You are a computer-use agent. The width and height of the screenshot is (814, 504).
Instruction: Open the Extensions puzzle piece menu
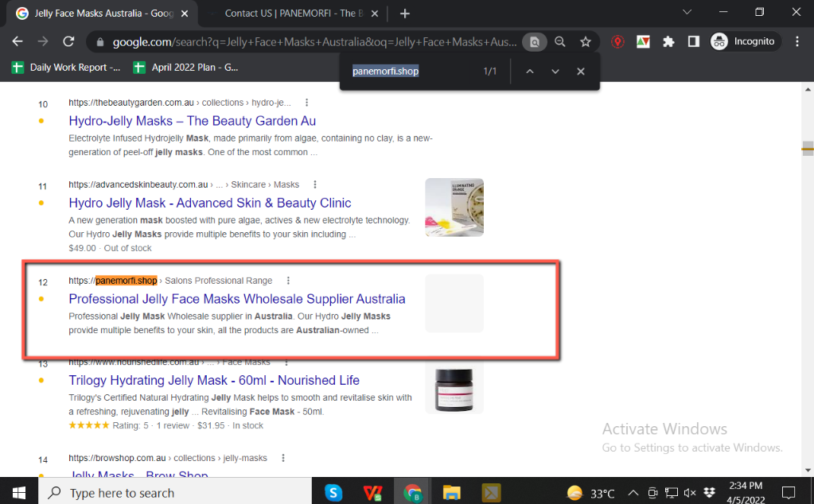click(x=668, y=42)
